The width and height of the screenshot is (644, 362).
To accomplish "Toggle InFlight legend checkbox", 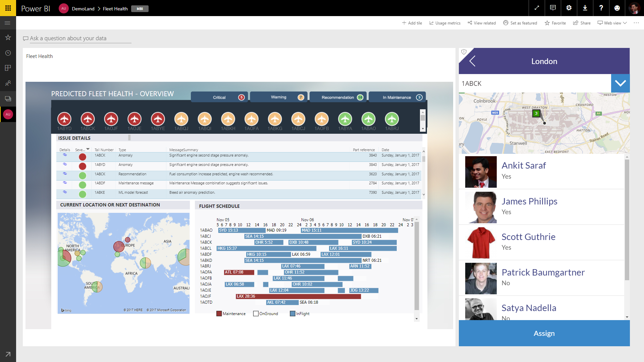I will pos(292,314).
